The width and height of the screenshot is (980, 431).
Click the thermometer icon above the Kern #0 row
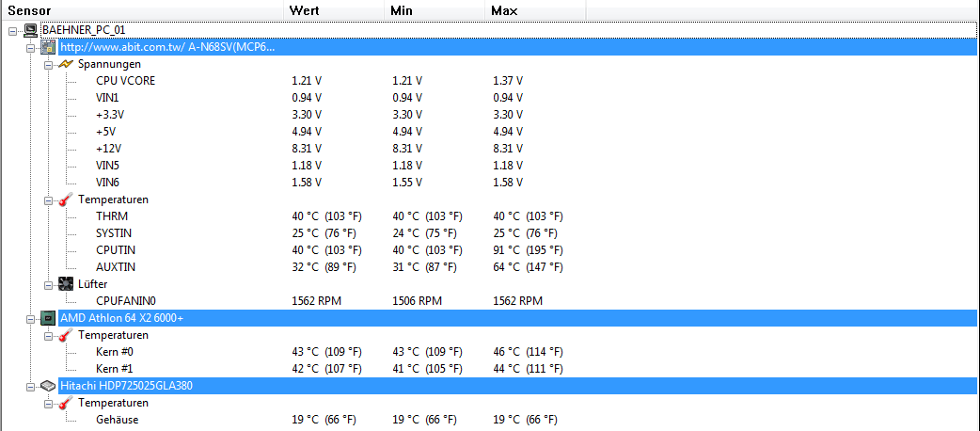tap(66, 335)
